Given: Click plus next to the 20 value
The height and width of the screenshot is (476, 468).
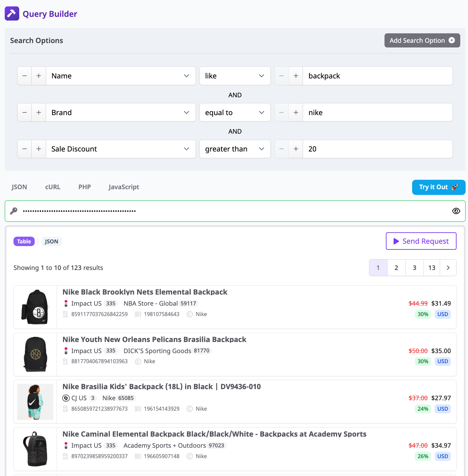Looking at the screenshot, I should tap(296, 149).
